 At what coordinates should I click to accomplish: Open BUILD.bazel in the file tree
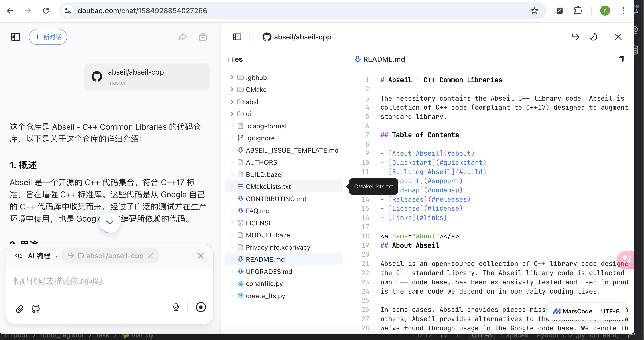pos(284,174)
